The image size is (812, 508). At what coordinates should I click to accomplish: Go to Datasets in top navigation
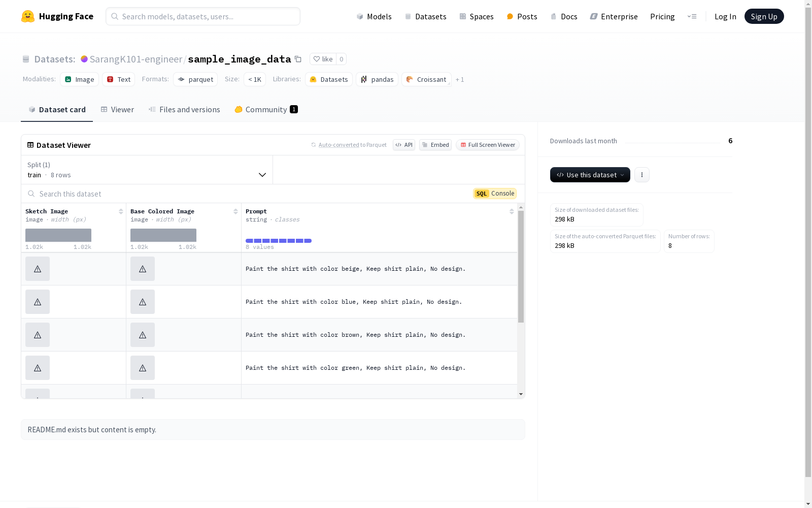point(425,16)
